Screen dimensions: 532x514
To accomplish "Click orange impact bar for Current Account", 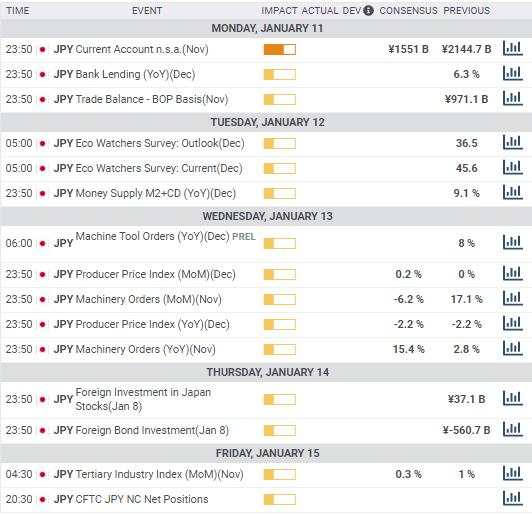I will (x=280, y=50).
